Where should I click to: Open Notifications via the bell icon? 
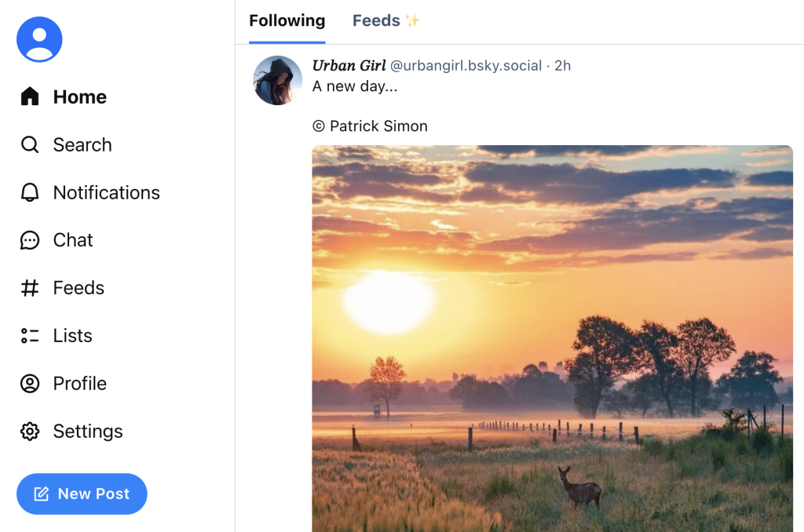(x=29, y=192)
